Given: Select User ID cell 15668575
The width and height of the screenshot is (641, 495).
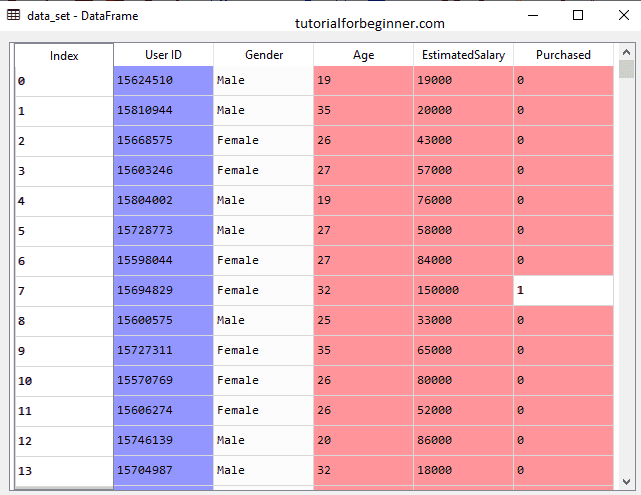Looking at the screenshot, I should 164,141.
